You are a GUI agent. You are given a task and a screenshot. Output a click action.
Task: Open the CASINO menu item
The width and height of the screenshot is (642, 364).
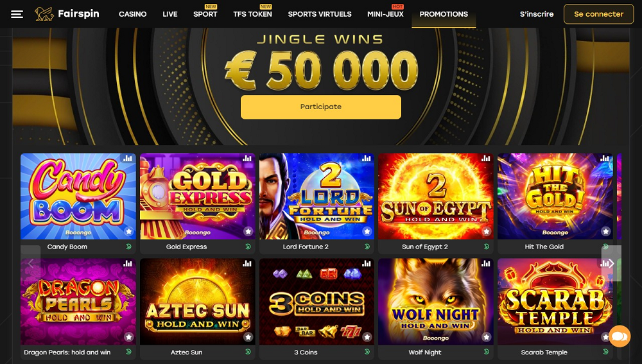click(x=133, y=14)
